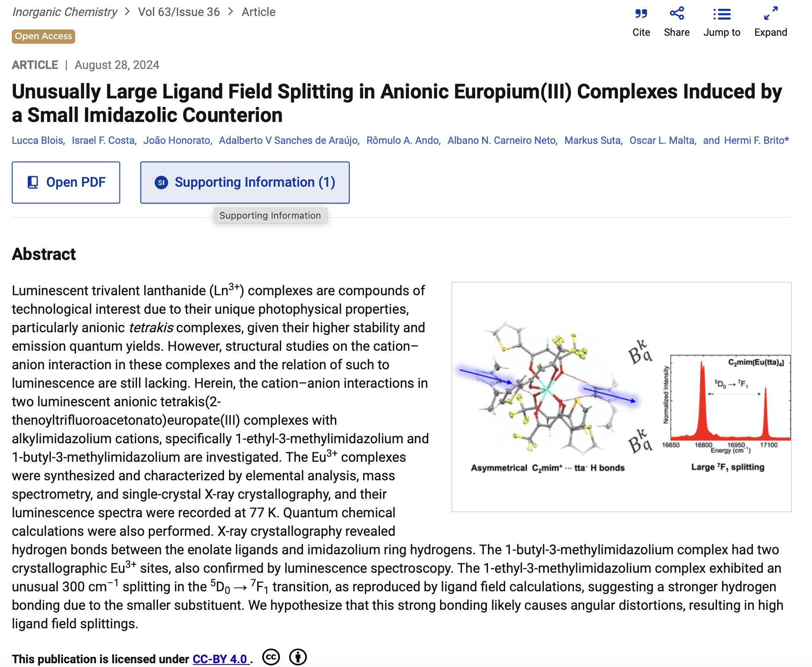Image resolution: width=812 pixels, height=667 pixels.
Task: Click author Oscar L. Malta link
Action: tap(662, 140)
